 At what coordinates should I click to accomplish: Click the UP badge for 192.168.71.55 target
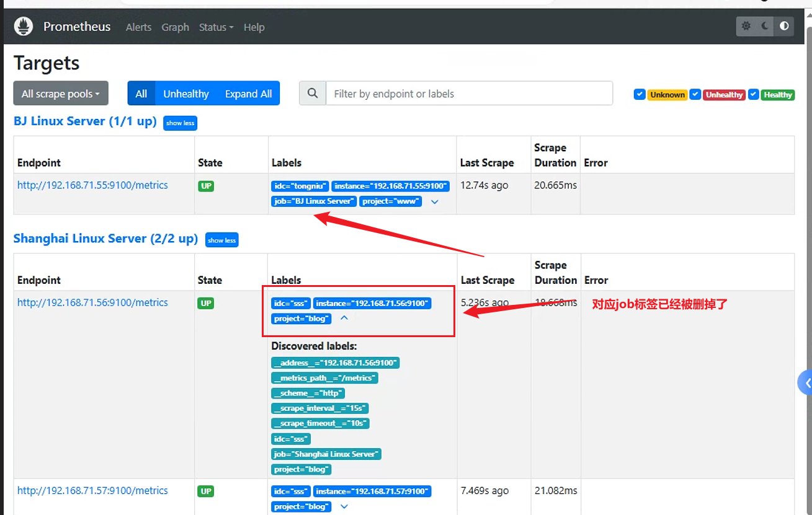click(206, 186)
